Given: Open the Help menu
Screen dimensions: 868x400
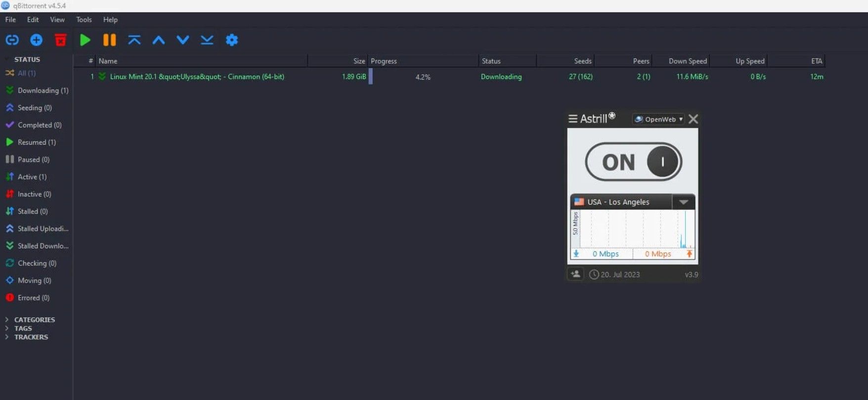Looking at the screenshot, I should [x=110, y=20].
